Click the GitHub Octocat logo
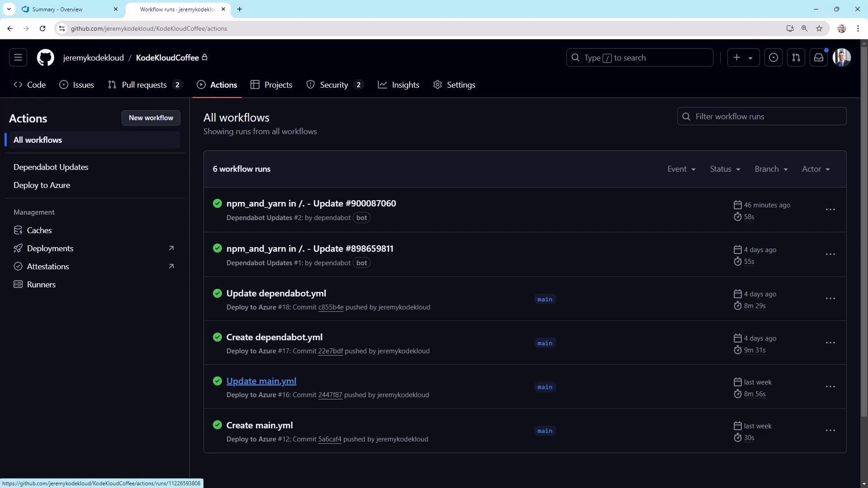This screenshot has width=868, height=488. pos(46,58)
